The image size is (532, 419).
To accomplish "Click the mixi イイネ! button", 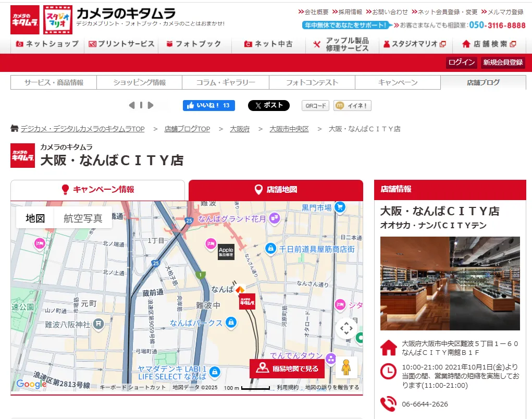I will click(352, 105).
